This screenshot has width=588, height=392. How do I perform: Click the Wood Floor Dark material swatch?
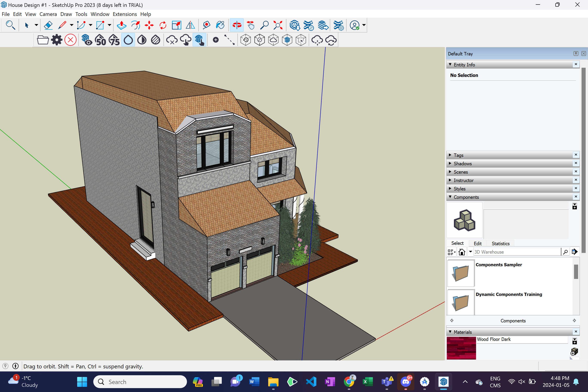[461, 348]
